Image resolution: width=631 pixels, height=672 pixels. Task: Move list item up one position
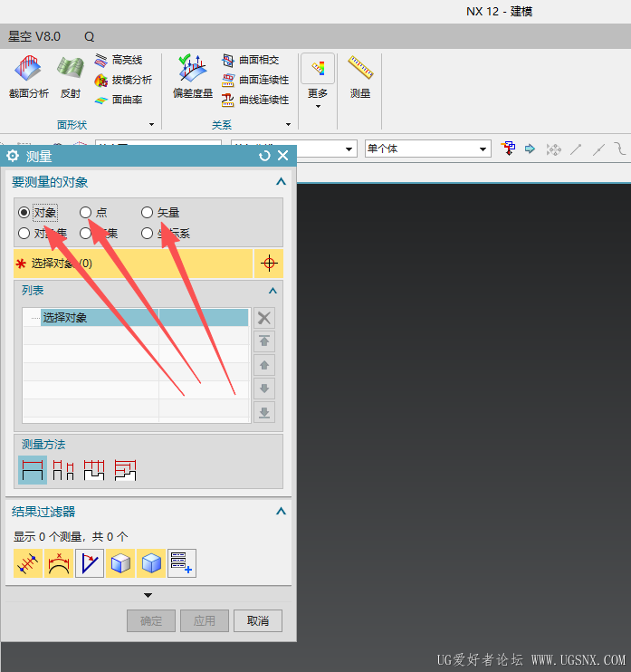(x=264, y=365)
